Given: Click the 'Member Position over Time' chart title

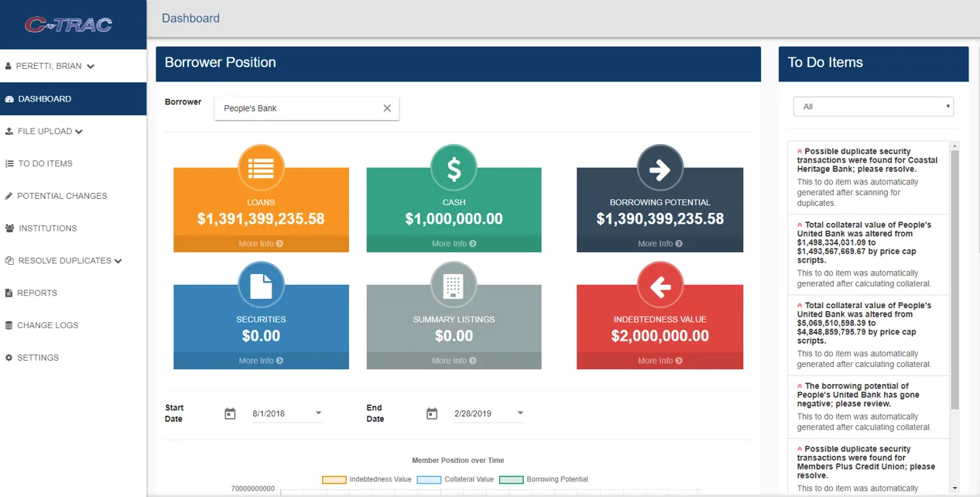Looking at the screenshot, I should click(x=457, y=461).
